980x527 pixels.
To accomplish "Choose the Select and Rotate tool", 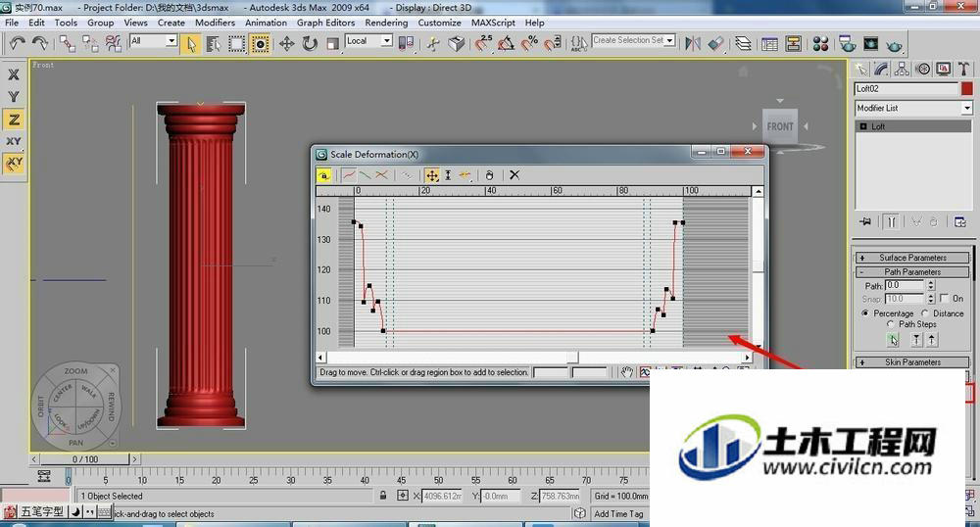I will pyautogui.click(x=310, y=44).
